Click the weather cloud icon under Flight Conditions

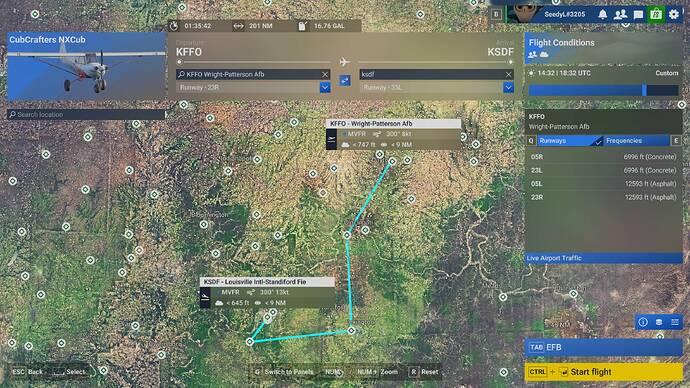(x=544, y=55)
